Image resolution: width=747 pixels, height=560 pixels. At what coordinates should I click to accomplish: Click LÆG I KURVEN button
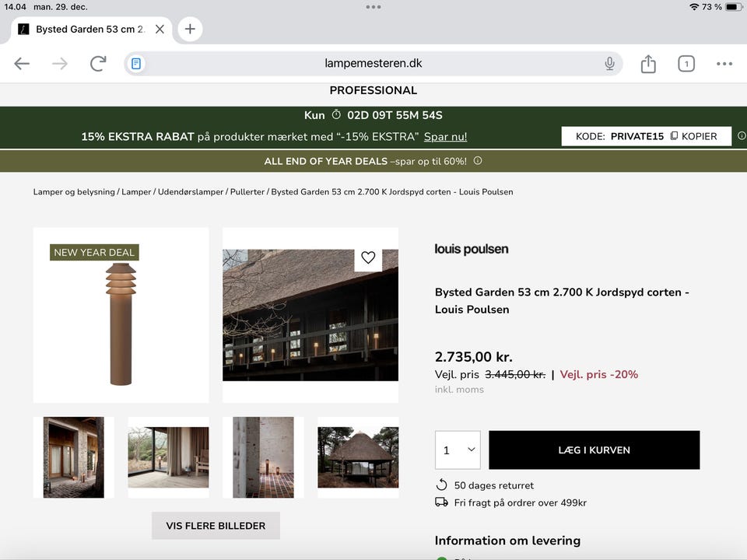click(x=594, y=450)
